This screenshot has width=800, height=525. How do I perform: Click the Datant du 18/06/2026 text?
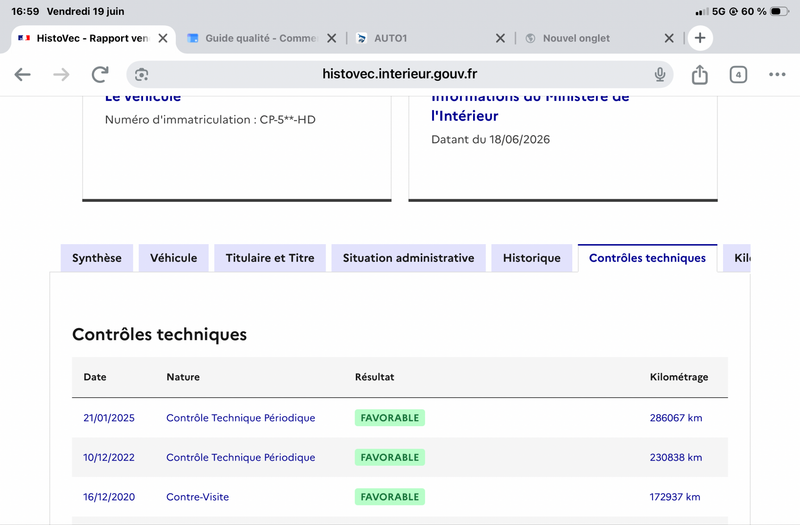coord(490,139)
